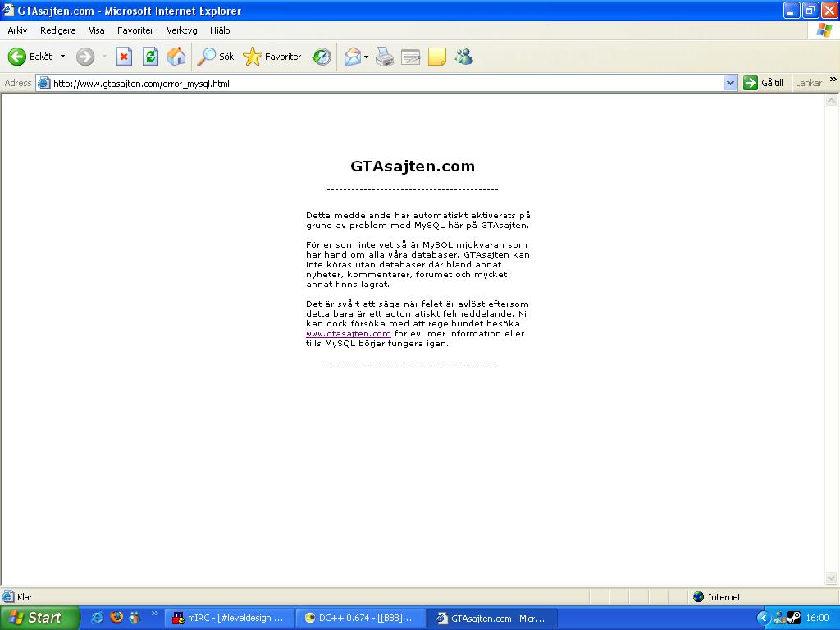This screenshot has height=630, width=840.
Task: Launch Internet Explorer from quick launch
Action: coord(98,618)
